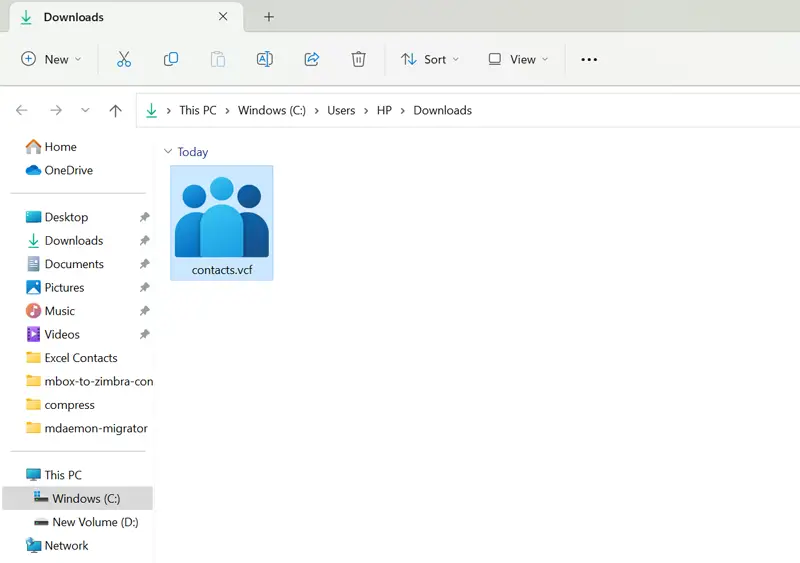Select OneDrive in the sidebar
This screenshot has width=800, height=563.
pos(68,170)
